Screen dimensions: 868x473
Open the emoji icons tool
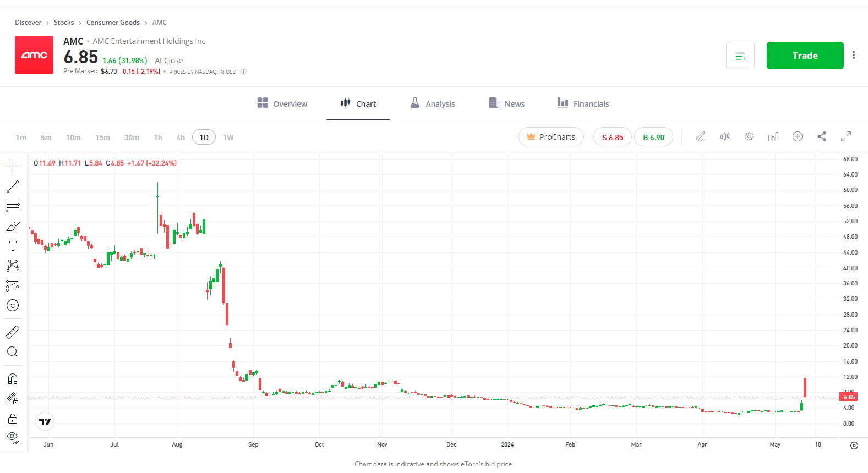(x=13, y=305)
